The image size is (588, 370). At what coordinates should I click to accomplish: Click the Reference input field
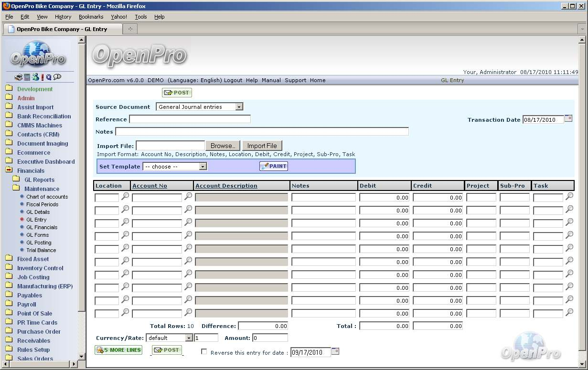point(190,119)
